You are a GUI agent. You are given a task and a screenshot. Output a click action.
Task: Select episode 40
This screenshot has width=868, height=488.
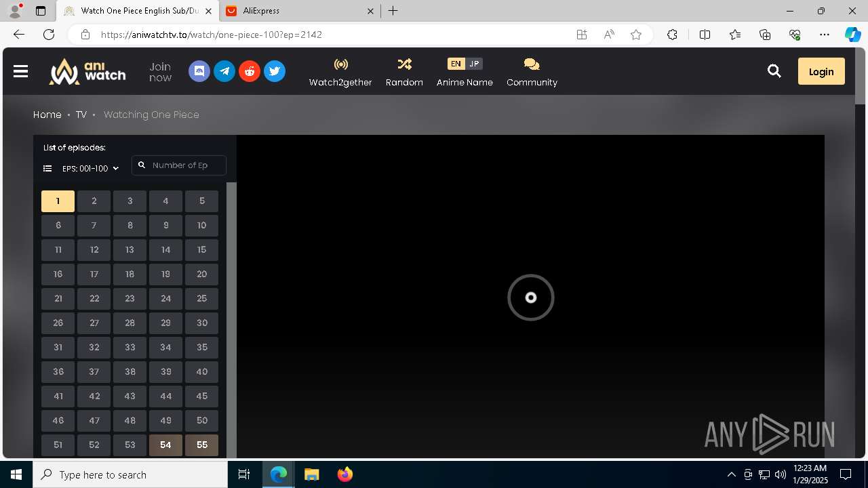tap(201, 371)
